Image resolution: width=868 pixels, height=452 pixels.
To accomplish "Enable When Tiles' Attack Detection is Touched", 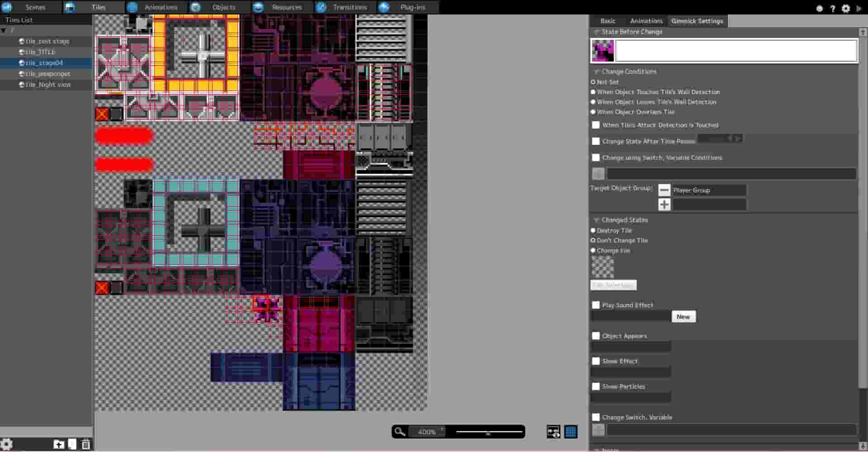I will pyautogui.click(x=595, y=125).
